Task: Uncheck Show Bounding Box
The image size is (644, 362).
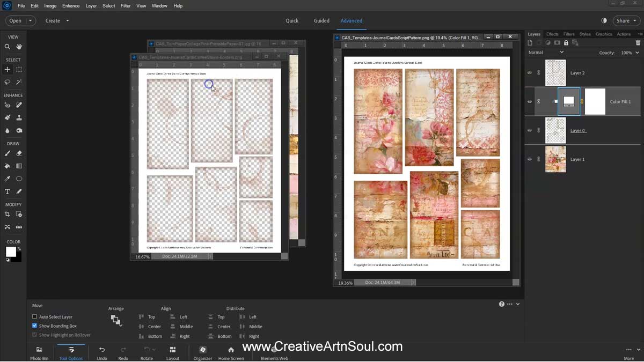Action: coord(33,326)
